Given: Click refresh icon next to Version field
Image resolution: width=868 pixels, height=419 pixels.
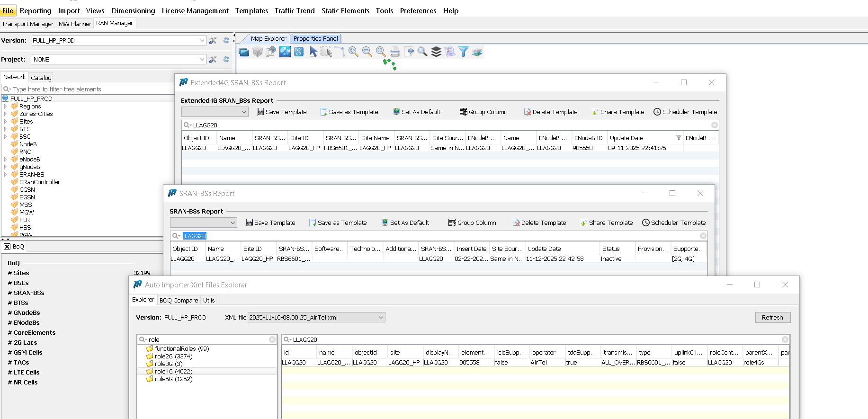Looking at the screenshot, I should (226, 41).
